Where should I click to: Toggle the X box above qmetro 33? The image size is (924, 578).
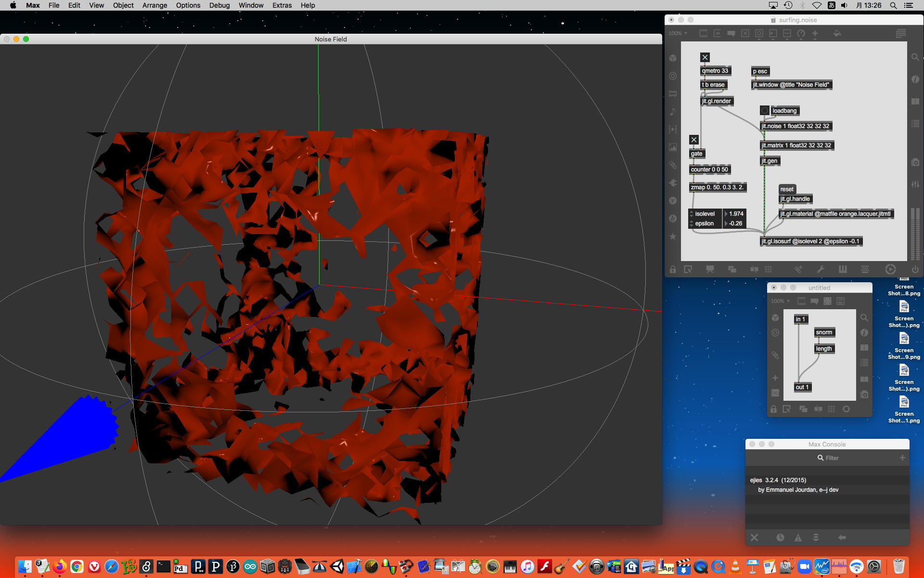705,57
